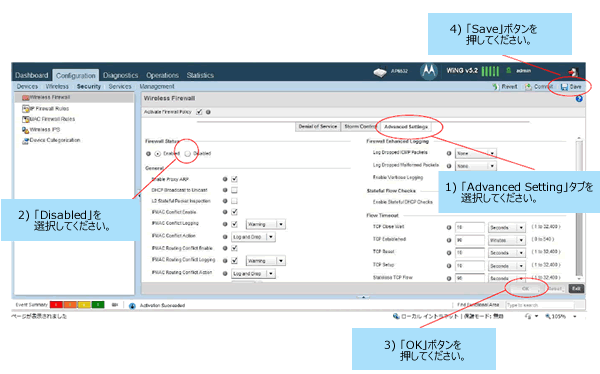Click the OK button

[525, 289]
